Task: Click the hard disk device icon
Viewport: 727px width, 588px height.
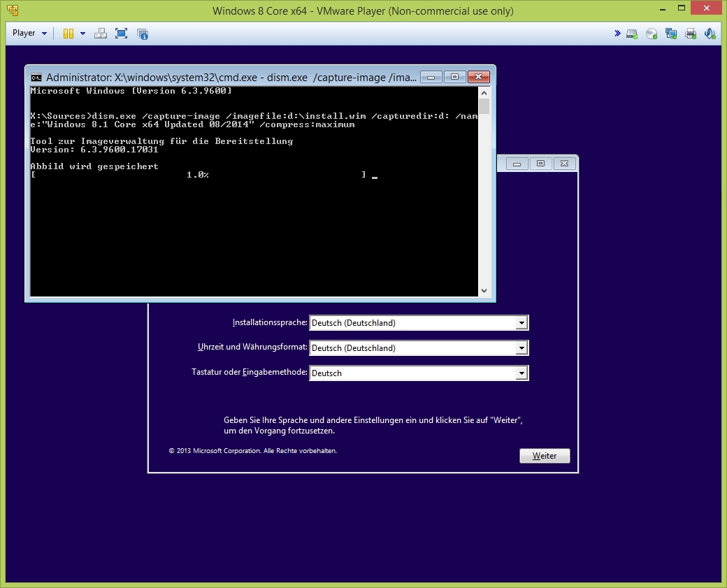Action: pos(632,34)
